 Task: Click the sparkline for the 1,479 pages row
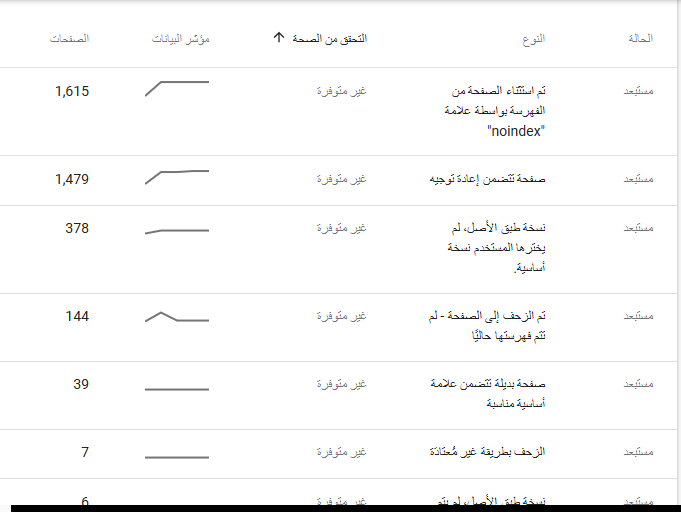point(177,177)
